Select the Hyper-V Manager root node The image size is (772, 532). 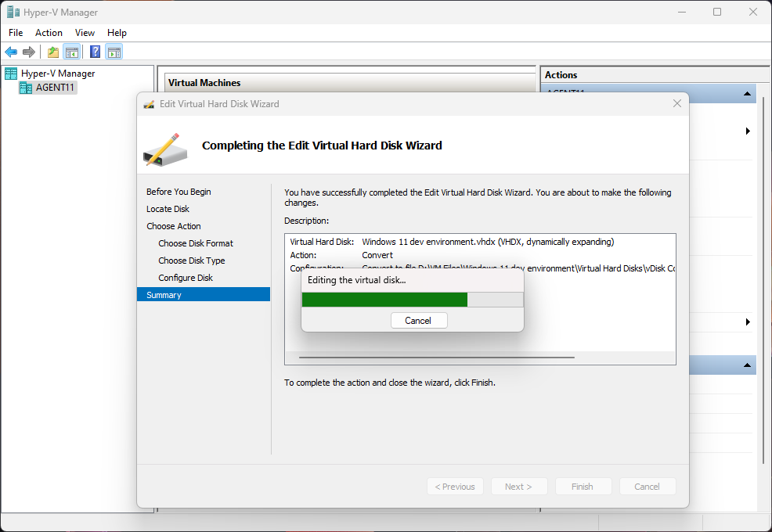pos(57,74)
